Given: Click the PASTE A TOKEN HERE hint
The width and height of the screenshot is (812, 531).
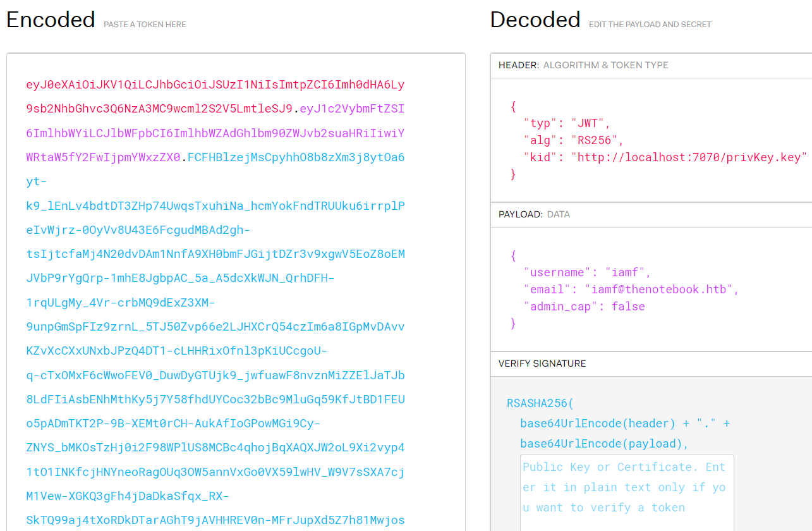Looking at the screenshot, I should [x=145, y=25].
